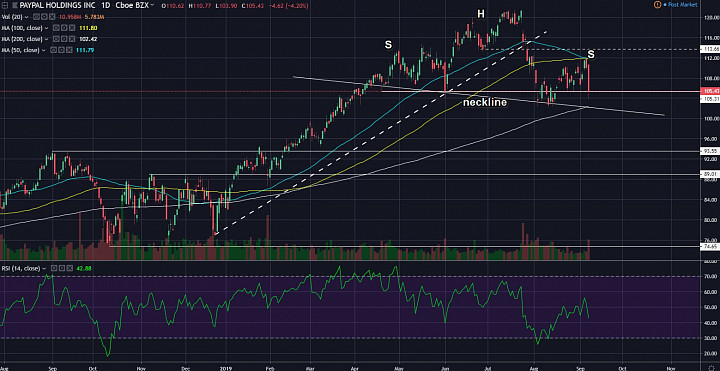Expand the RSI (14, close) dropdown arrow
This screenshot has width=720, height=371.
[44, 268]
